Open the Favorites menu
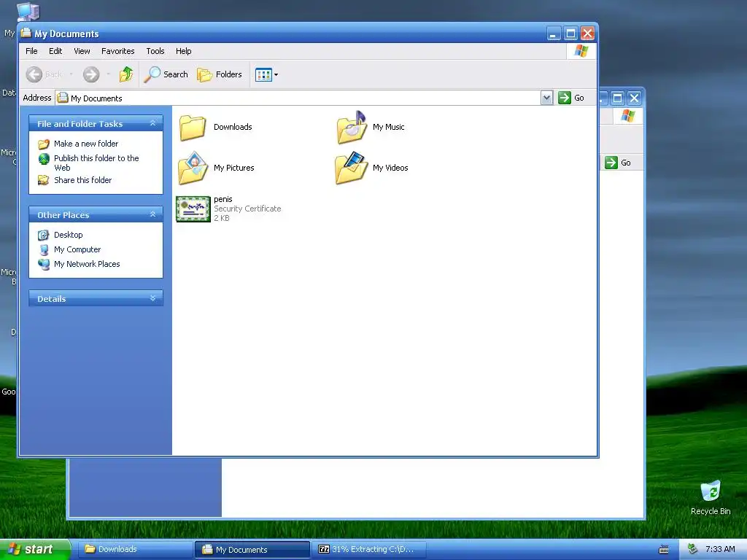Viewport: 747px width, 560px height. (x=117, y=51)
